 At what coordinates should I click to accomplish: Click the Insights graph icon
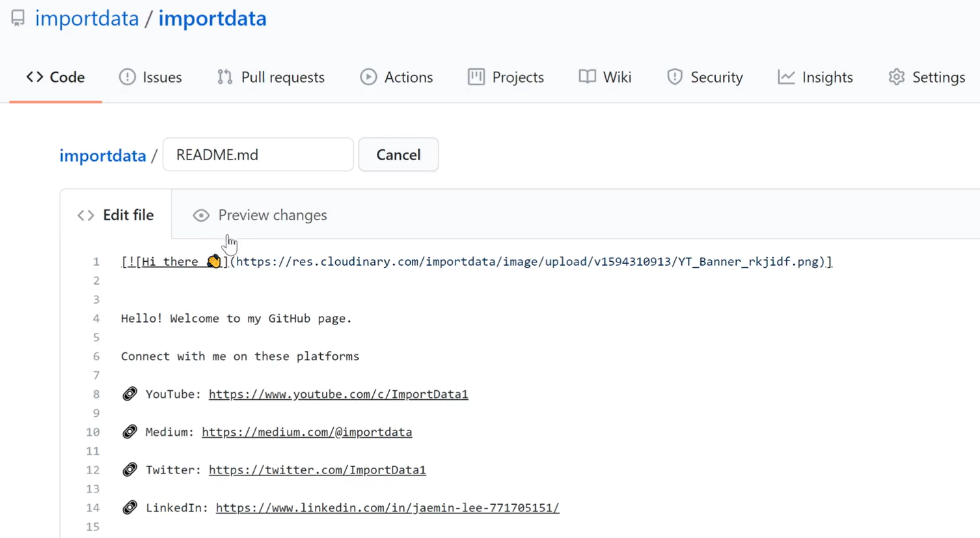coord(786,77)
